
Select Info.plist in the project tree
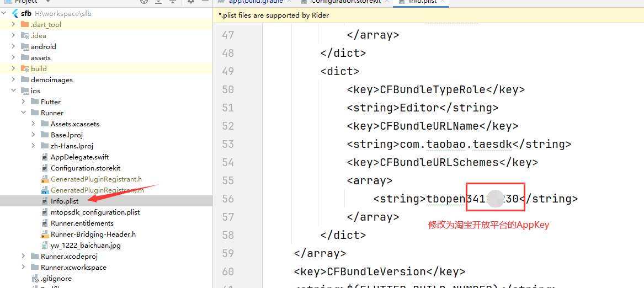click(x=65, y=201)
